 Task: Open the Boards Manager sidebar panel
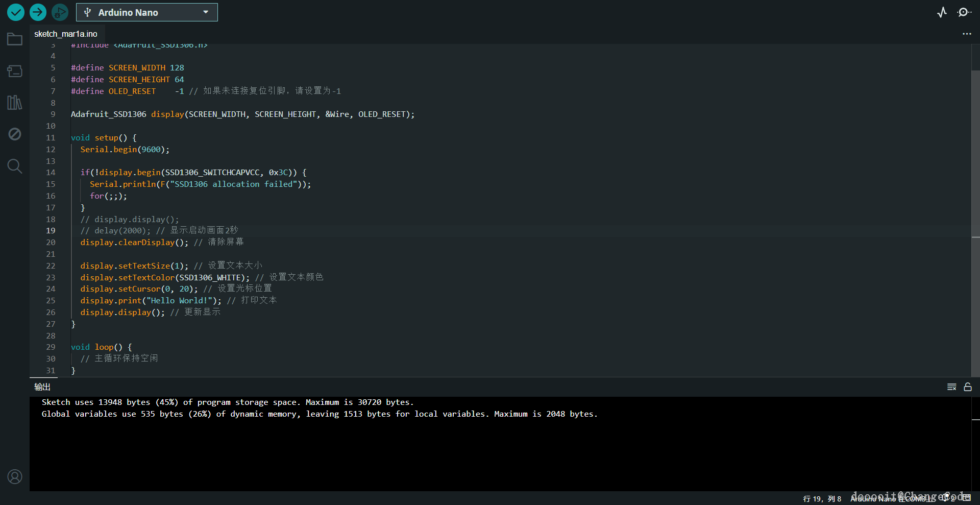pyautogui.click(x=15, y=71)
